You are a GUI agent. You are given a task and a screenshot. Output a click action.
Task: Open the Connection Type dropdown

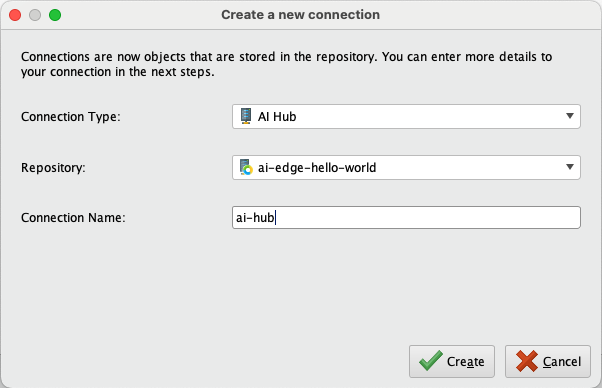pyautogui.click(x=406, y=116)
